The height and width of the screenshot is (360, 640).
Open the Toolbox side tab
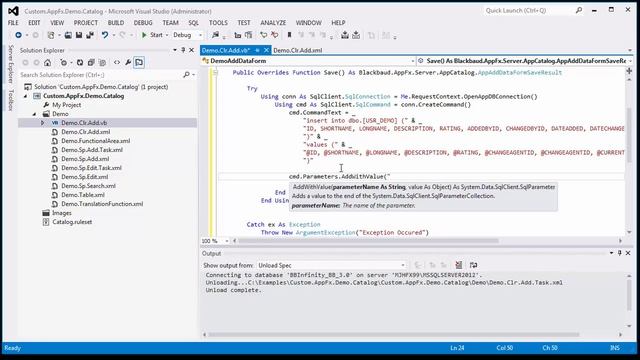tap(11, 100)
